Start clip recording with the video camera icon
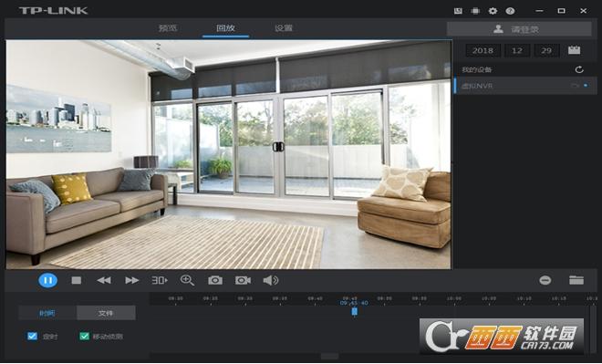602x364 pixels. click(x=243, y=280)
